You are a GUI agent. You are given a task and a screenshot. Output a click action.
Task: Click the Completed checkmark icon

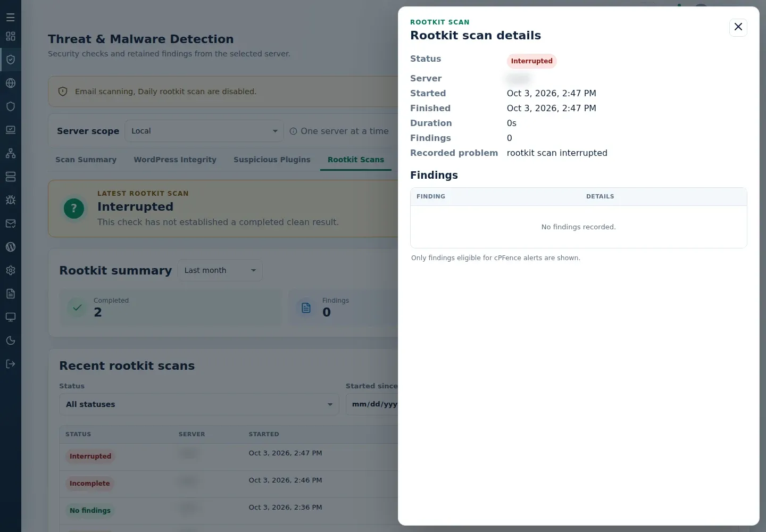[x=77, y=307]
